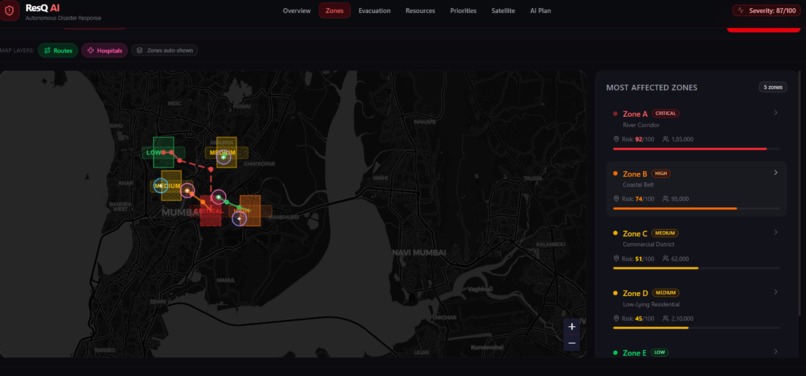Click the Severity 87/100 badge
Screen dimensions: 806x376
(766, 10)
